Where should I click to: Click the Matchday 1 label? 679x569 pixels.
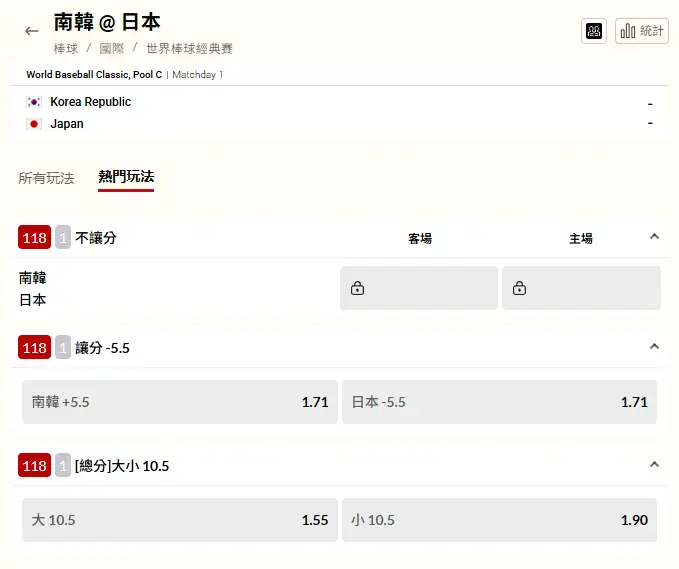[x=197, y=74]
